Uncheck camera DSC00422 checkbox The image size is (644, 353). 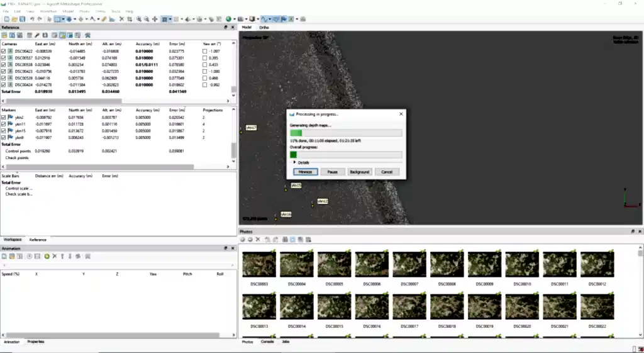pyautogui.click(x=4, y=51)
